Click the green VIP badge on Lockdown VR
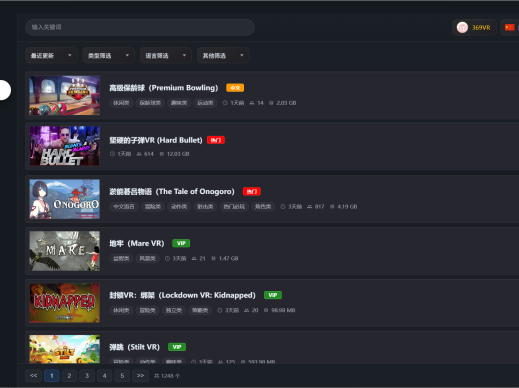This screenshot has height=388, width=519. (273, 295)
